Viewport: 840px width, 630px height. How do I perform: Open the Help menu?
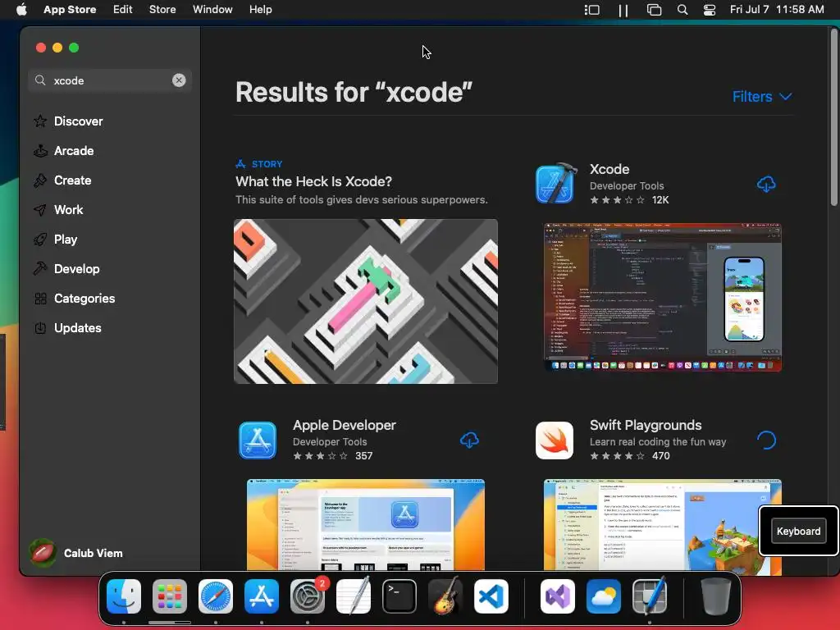point(260,9)
